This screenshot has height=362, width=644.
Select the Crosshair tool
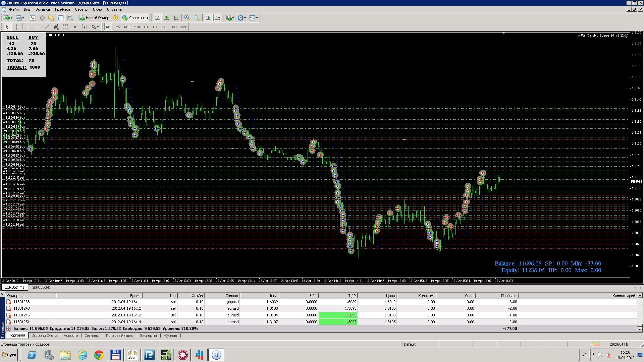pyautogui.click(x=16, y=27)
